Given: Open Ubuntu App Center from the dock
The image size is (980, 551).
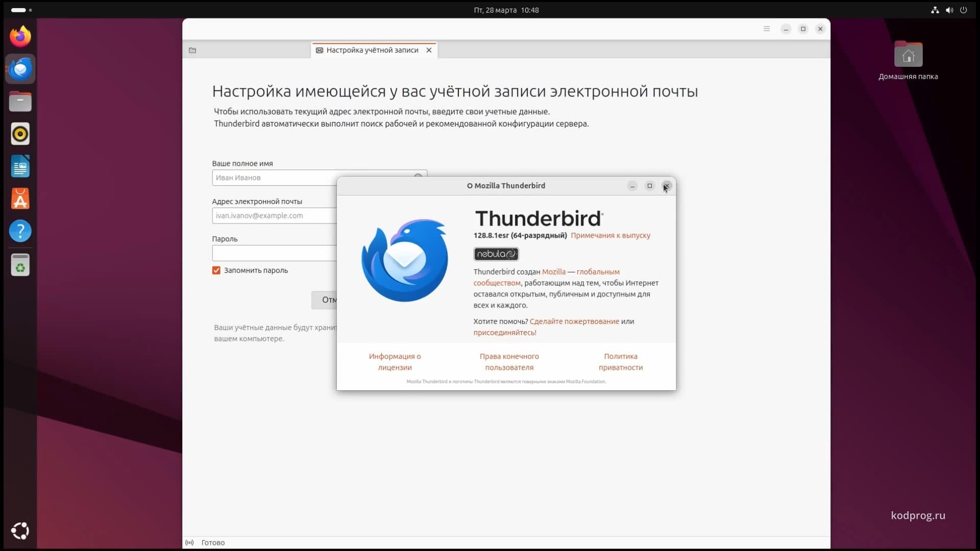Looking at the screenshot, I should [x=20, y=199].
